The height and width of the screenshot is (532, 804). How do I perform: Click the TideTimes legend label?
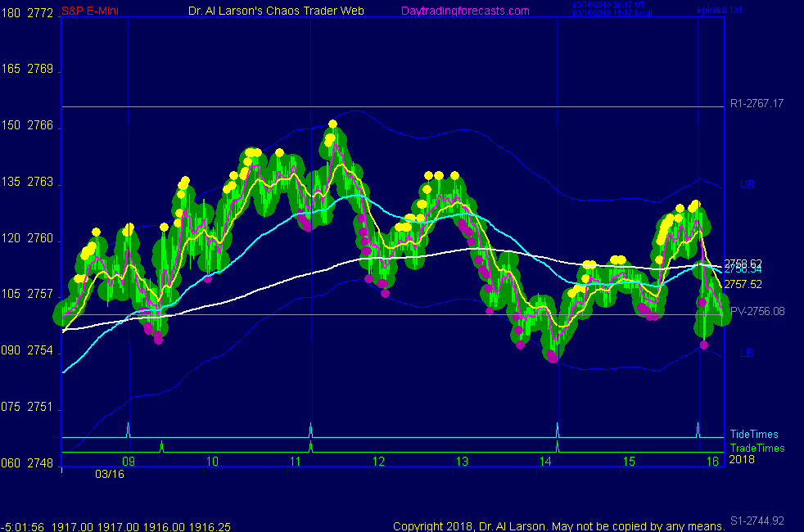754,434
